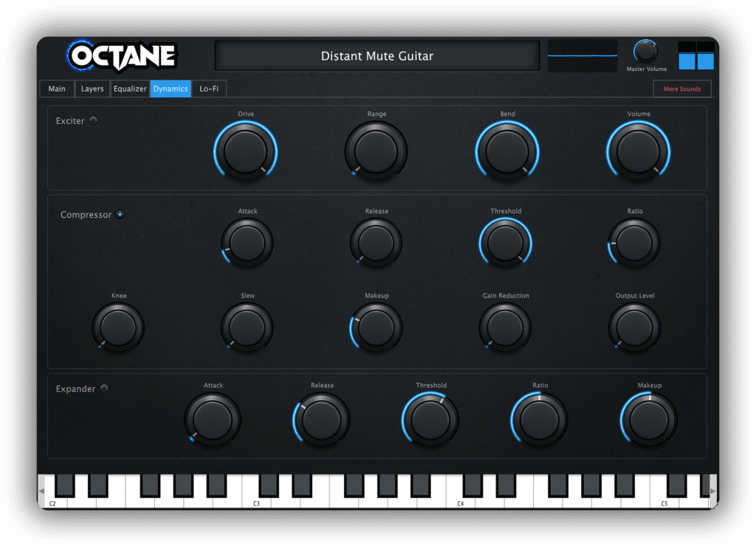
Task: Click the Exciter Bend knob
Action: click(507, 151)
